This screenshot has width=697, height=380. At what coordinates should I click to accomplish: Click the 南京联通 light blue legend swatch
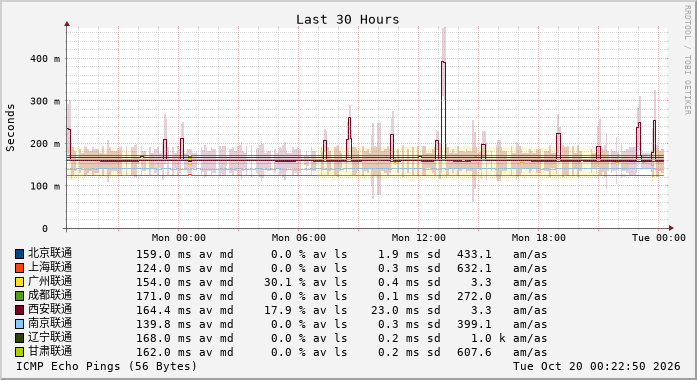coord(19,324)
